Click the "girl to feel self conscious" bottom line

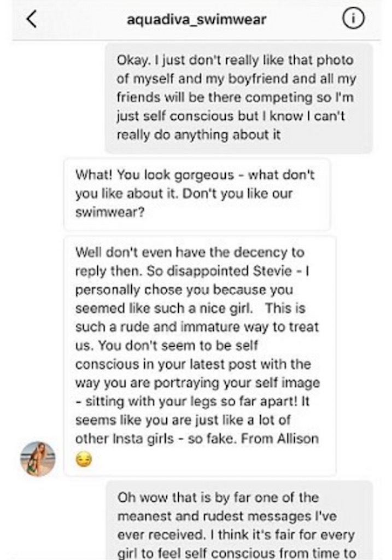[x=198, y=553]
